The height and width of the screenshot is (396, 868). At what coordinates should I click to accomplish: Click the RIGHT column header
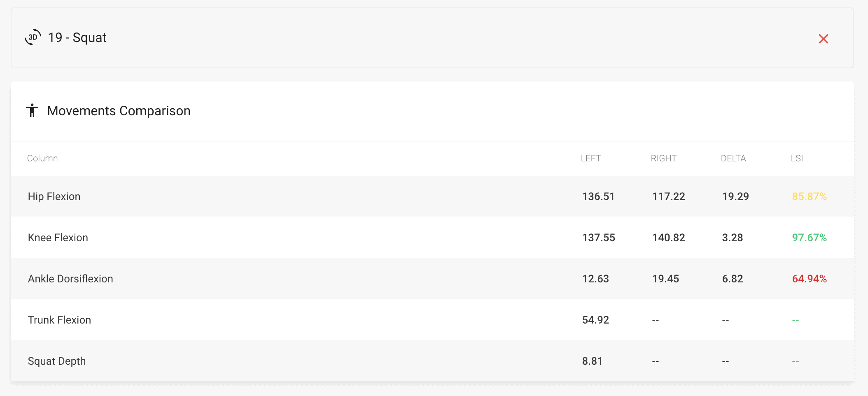click(x=663, y=158)
